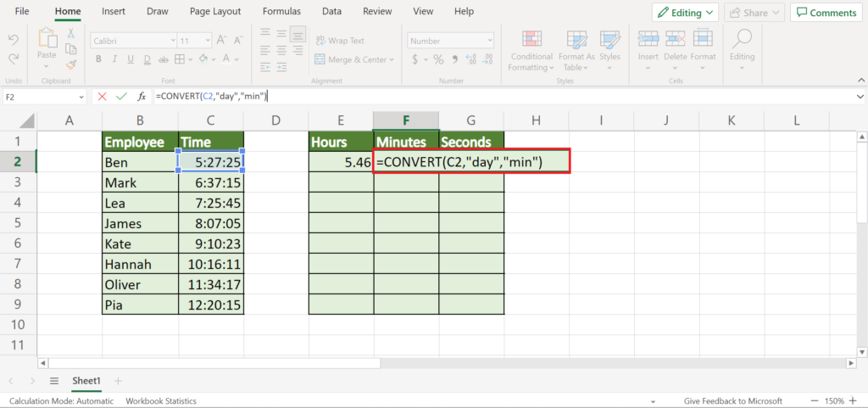
Task: Open the File menu
Action: coord(22,11)
